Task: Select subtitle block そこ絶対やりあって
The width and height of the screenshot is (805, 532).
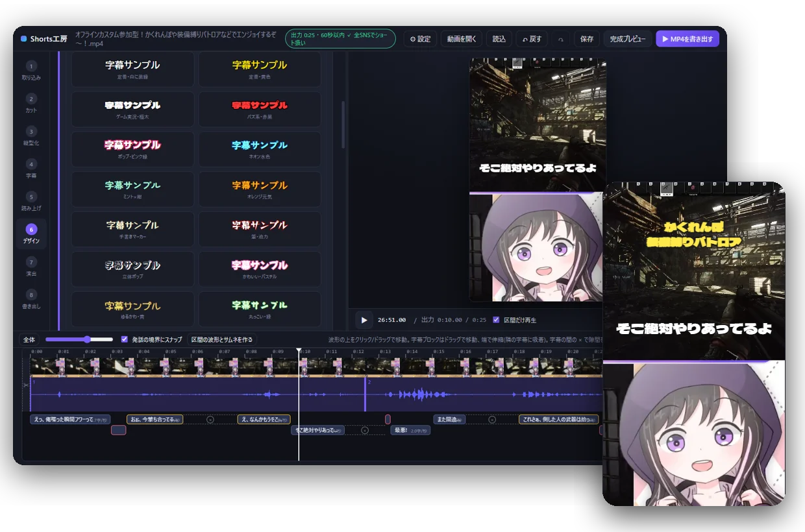Action: point(317,430)
